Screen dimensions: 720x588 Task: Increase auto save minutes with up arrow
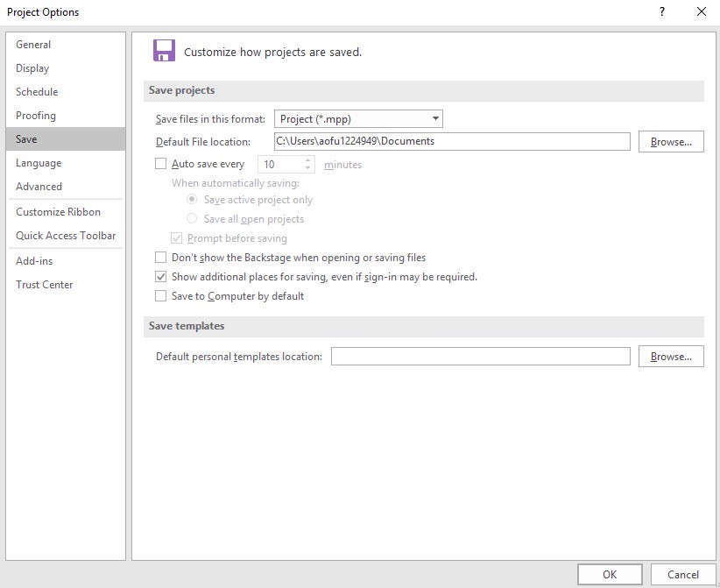(308, 160)
